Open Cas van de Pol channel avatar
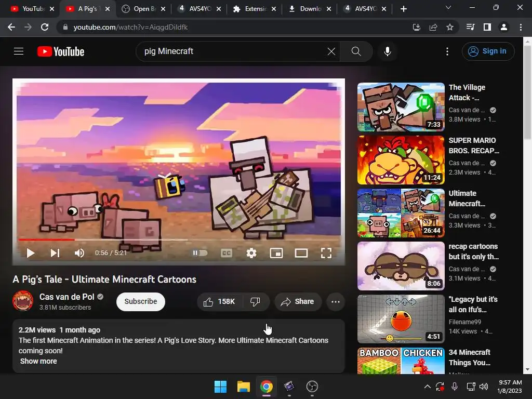Viewport: 532px width, 399px height. (x=23, y=301)
